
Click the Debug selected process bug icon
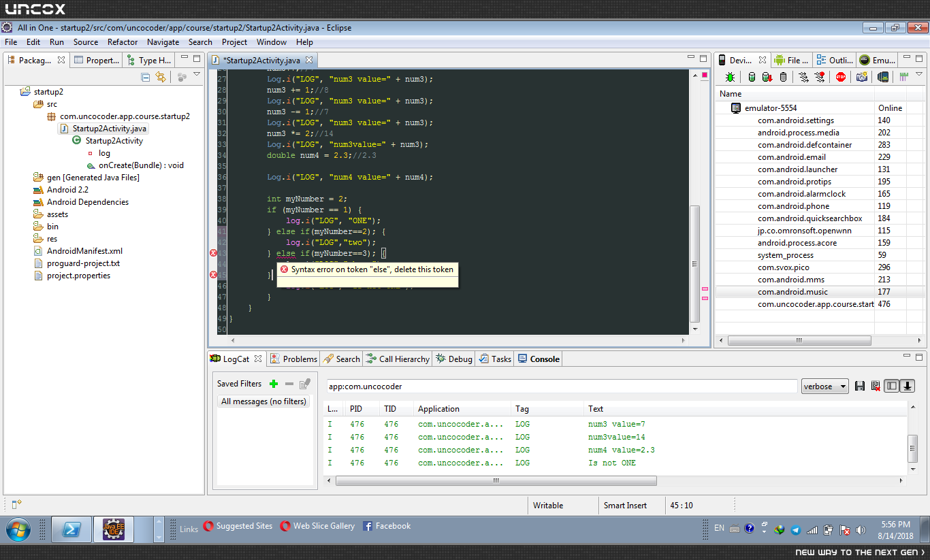(x=730, y=77)
